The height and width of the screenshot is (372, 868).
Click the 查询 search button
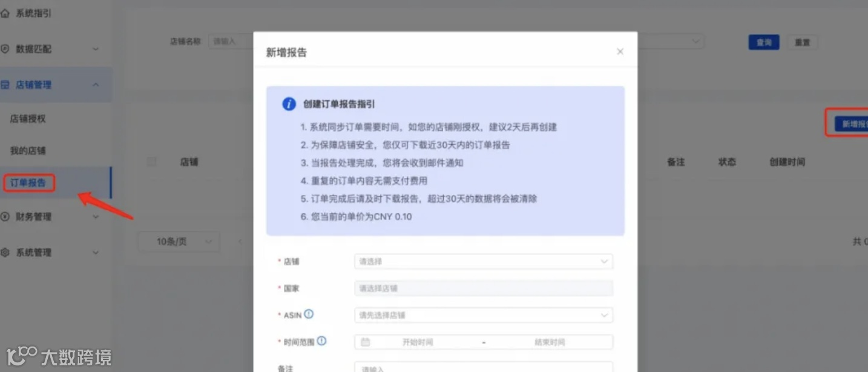[x=763, y=42]
